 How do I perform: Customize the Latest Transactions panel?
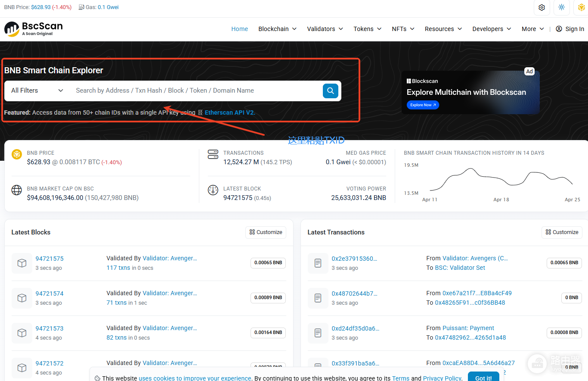point(562,232)
